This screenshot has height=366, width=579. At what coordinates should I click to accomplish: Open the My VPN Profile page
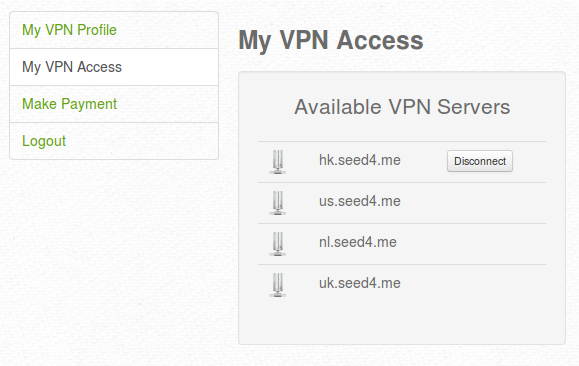(69, 30)
